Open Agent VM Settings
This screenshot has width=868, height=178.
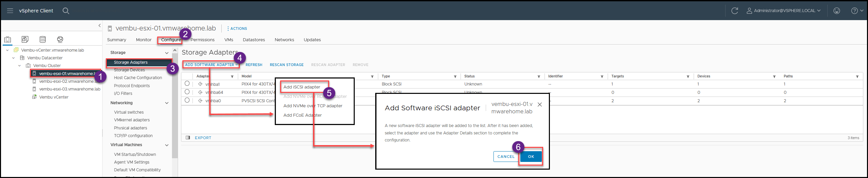click(x=131, y=162)
